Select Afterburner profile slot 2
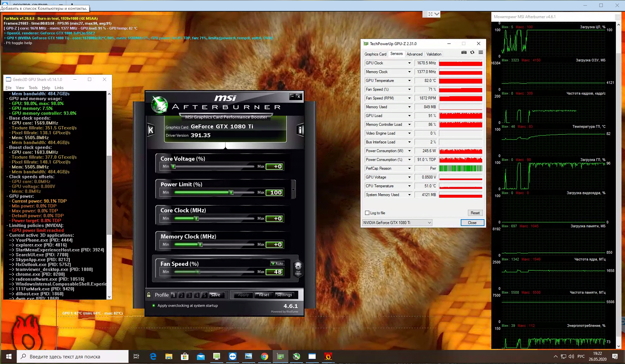625x364 pixels. coord(181,295)
